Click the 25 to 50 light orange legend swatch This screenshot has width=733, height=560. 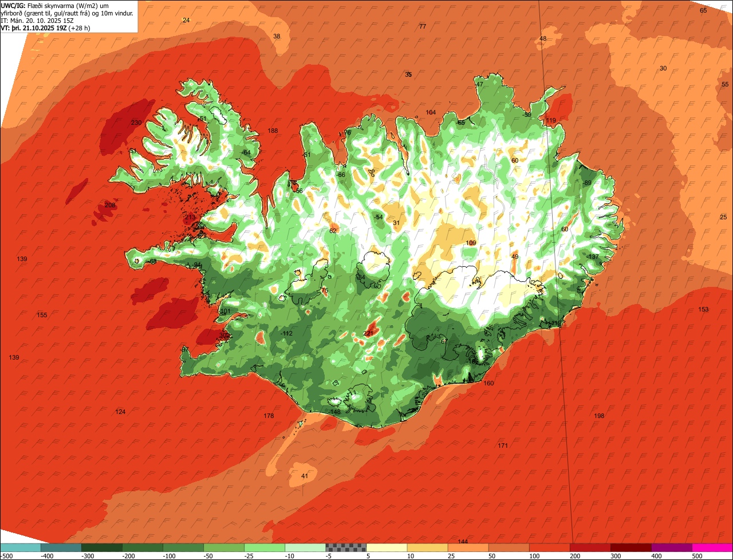(x=467, y=547)
